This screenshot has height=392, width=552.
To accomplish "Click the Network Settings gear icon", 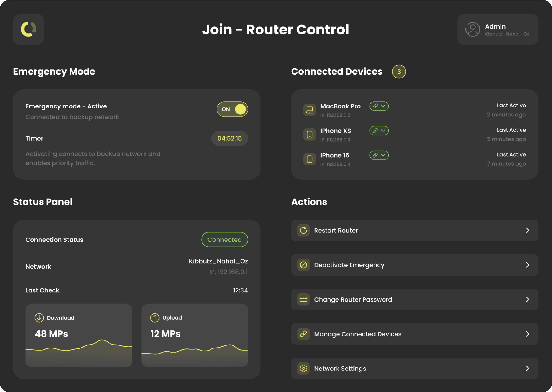I will coord(303,369).
